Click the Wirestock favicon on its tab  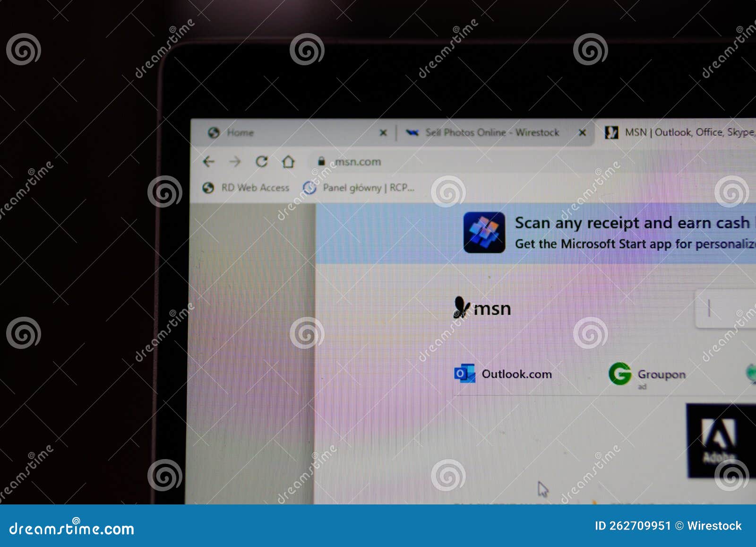[412, 133]
